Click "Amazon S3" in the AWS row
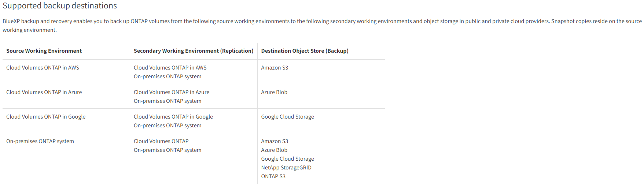The width and height of the screenshot is (644, 187). point(275,68)
